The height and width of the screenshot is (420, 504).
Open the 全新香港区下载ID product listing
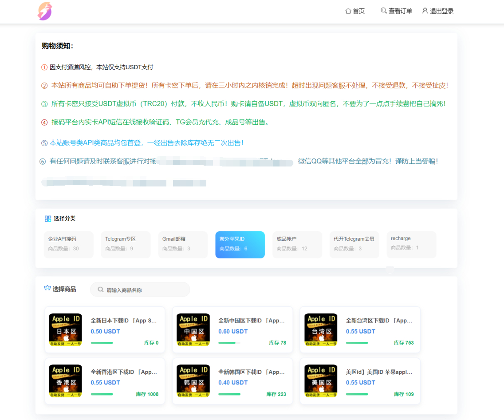[x=124, y=372]
